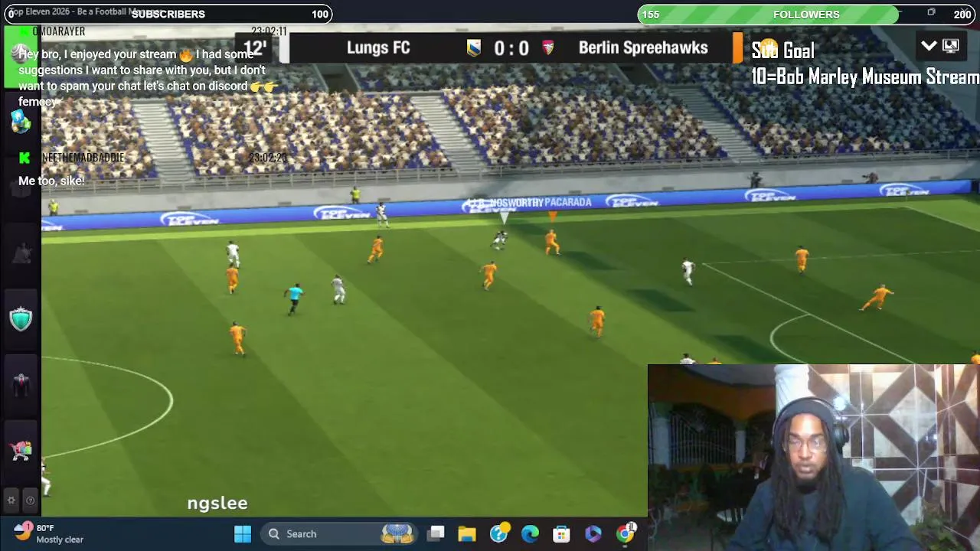Click the Berlin Spreehawks team name
This screenshot has width=980, height=551.
[x=643, y=47]
